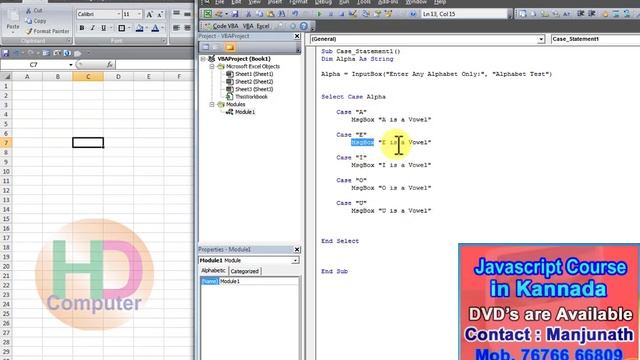Click the View Microsoft Excel icon in VBA toolbar
Image resolution: width=640 pixels, height=360 pixels.
point(208,14)
